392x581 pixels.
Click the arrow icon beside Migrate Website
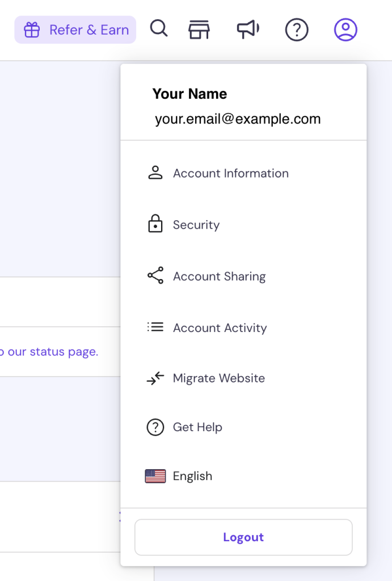pos(155,378)
